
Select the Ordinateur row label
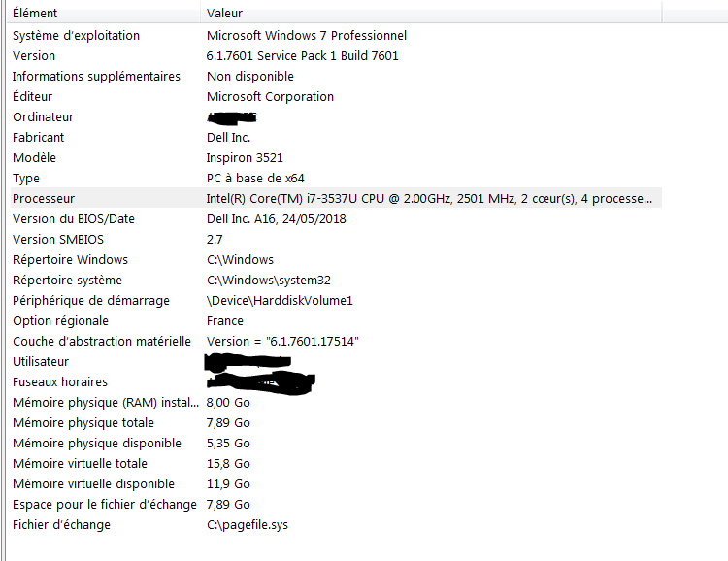click(x=43, y=117)
